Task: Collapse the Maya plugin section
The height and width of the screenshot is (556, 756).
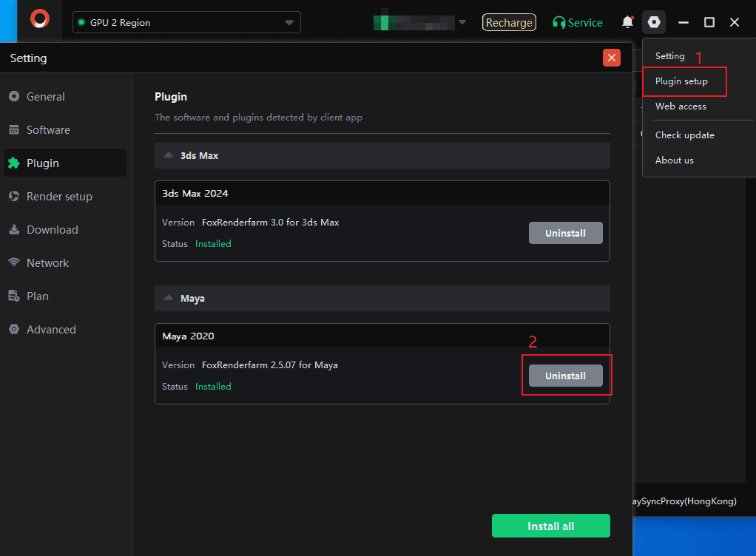Action: tap(169, 299)
